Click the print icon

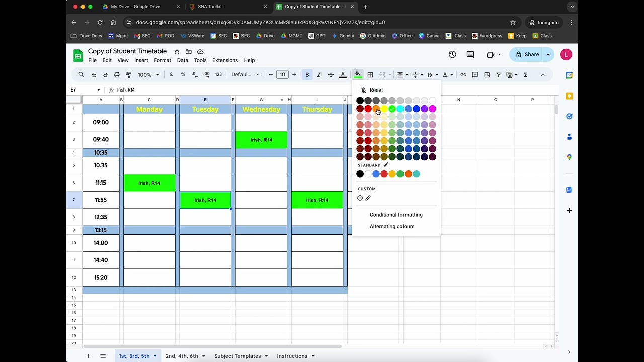click(x=117, y=75)
